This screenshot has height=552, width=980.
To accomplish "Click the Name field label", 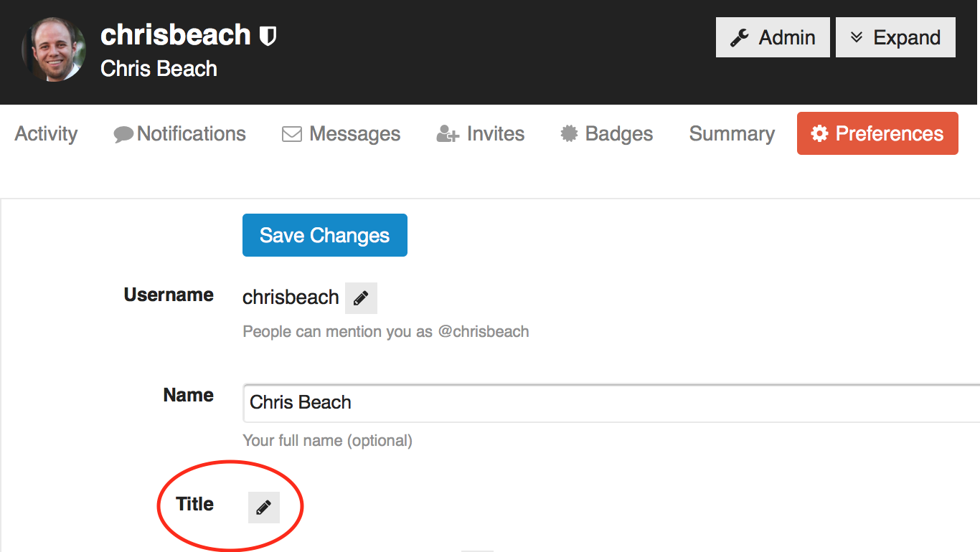I will 188,395.
